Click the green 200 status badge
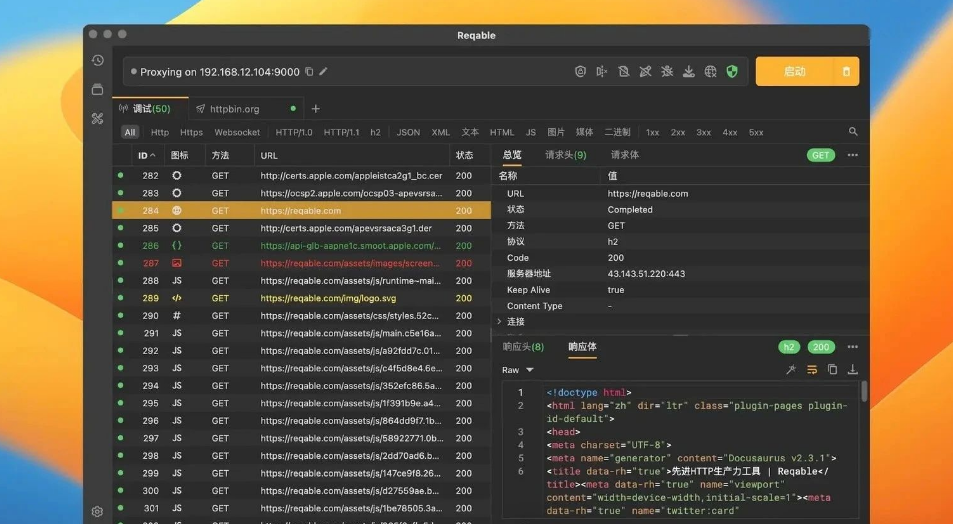Image resolution: width=953 pixels, height=524 pixels. tap(821, 347)
